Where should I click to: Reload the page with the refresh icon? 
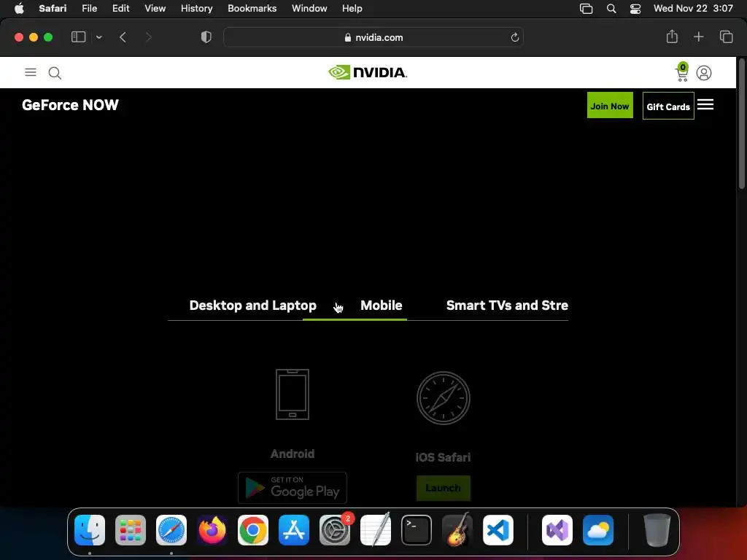(x=514, y=37)
